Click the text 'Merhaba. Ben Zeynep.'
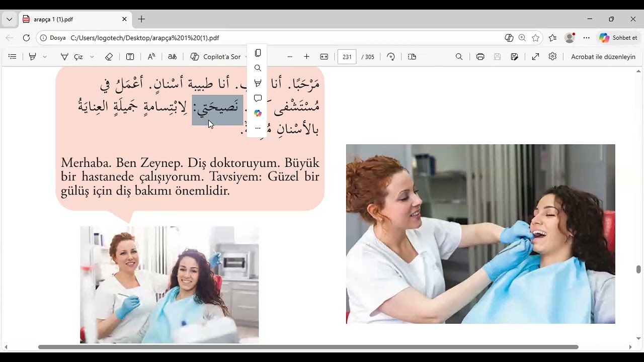 coord(122,163)
